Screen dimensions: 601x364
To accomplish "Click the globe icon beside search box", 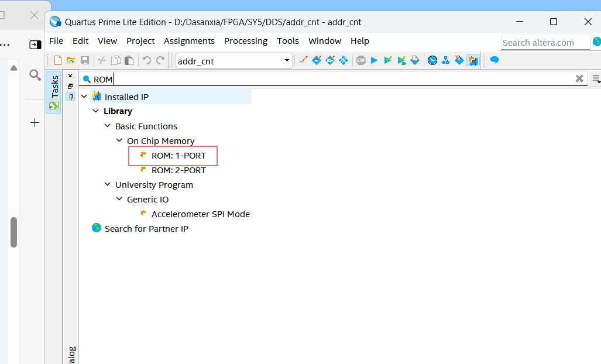I will click(597, 42).
